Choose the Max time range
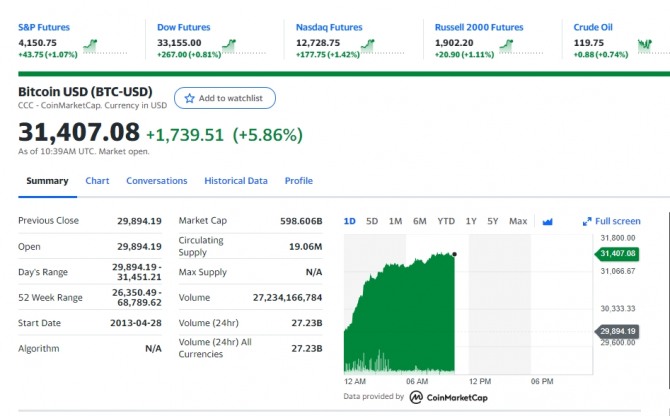The width and height of the screenshot is (670, 416). [518, 221]
